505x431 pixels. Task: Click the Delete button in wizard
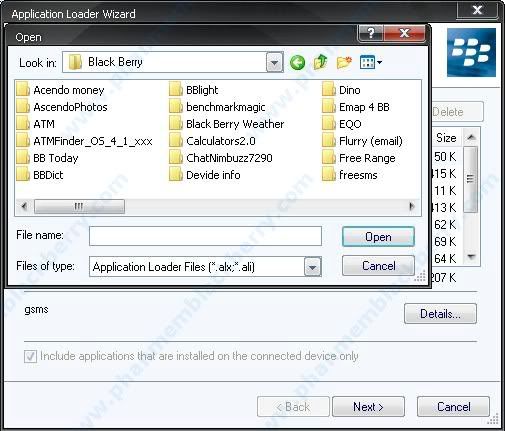(457, 112)
